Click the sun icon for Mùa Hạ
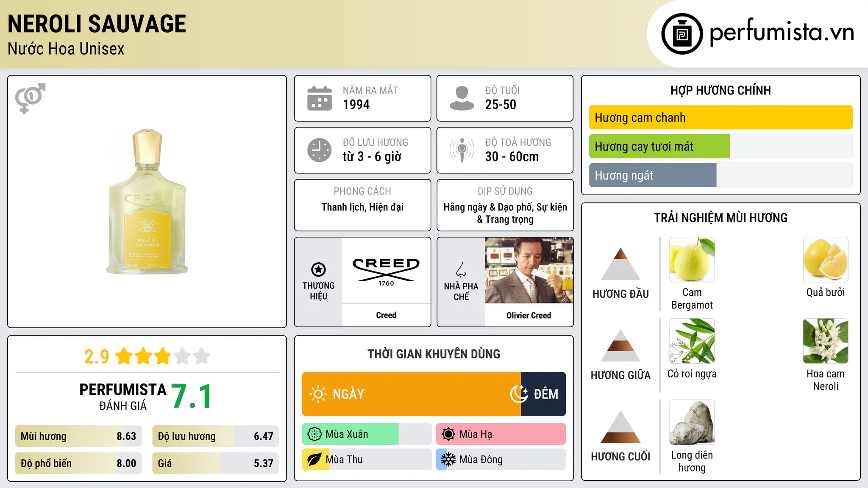This screenshot has height=488, width=868. pos(448,434)
